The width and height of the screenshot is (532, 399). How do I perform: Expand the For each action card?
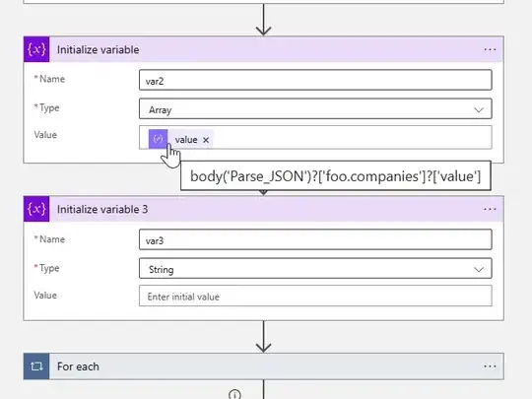click(263, 366)
